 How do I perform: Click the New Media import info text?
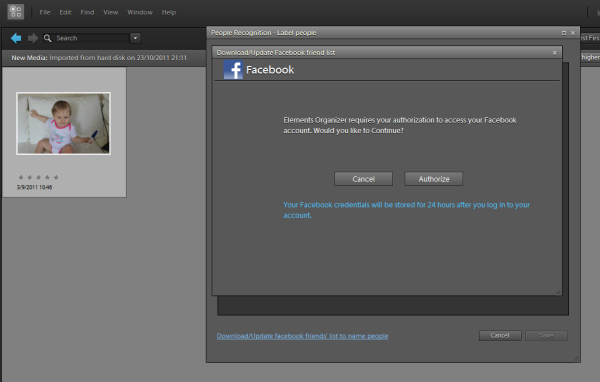(x=99, y=58)
